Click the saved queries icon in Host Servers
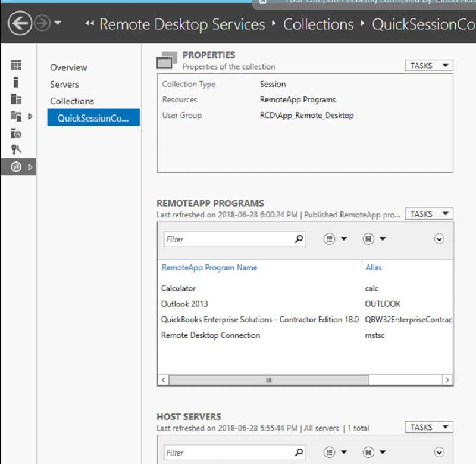The height and width of the screenshot is (464, 476). coord(368,453)
